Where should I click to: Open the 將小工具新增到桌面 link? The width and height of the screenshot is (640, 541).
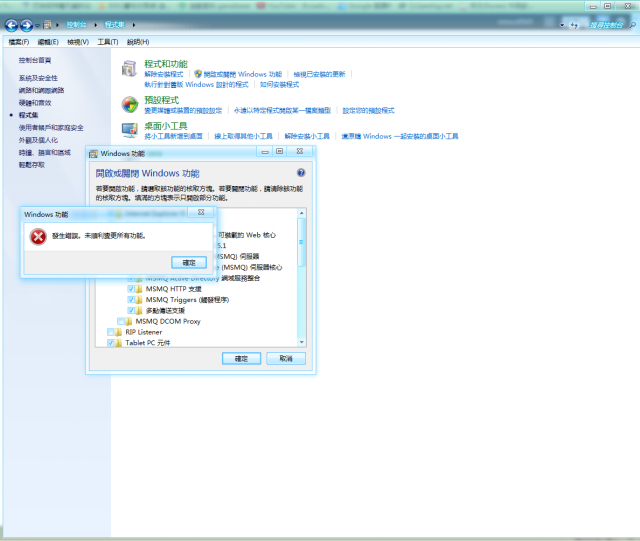click(x=173, y=136)
